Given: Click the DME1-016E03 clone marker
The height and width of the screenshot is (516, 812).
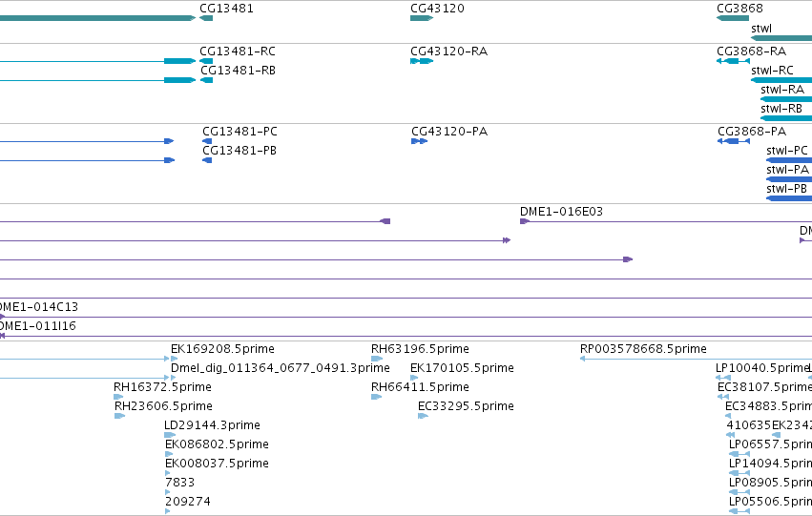Looking at the screenshot, I should (x=525, y=221).
